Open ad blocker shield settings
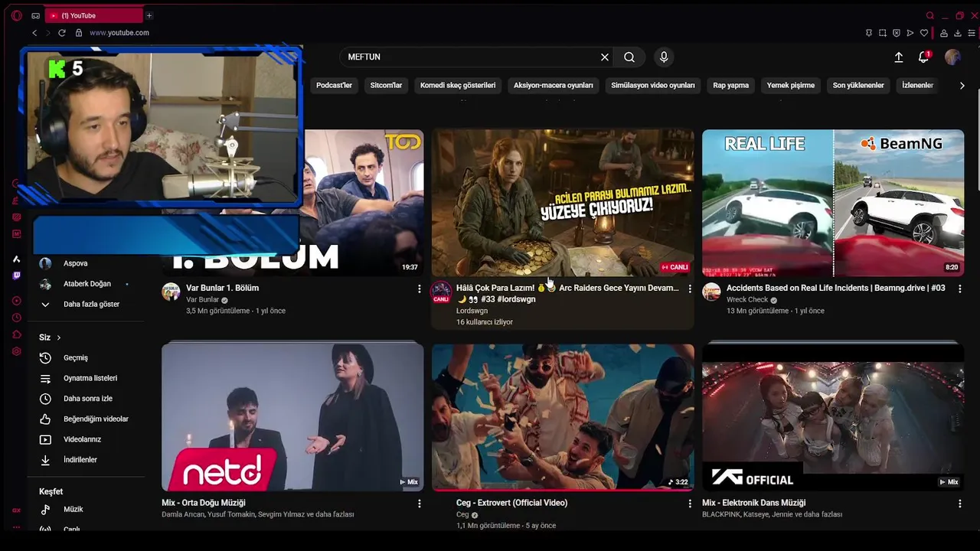The height and width of the screenshot is (551, 980). coord(896,33)
